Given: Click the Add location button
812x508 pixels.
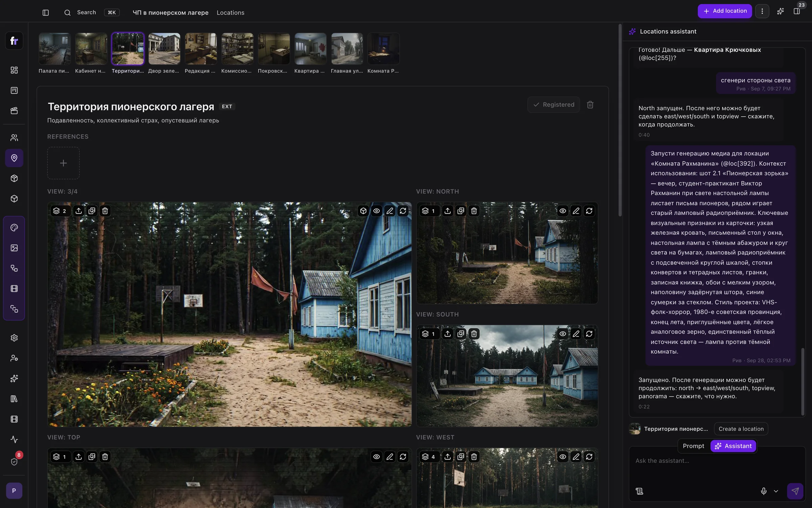Looking at the screenshot, I should pos(725,11).
